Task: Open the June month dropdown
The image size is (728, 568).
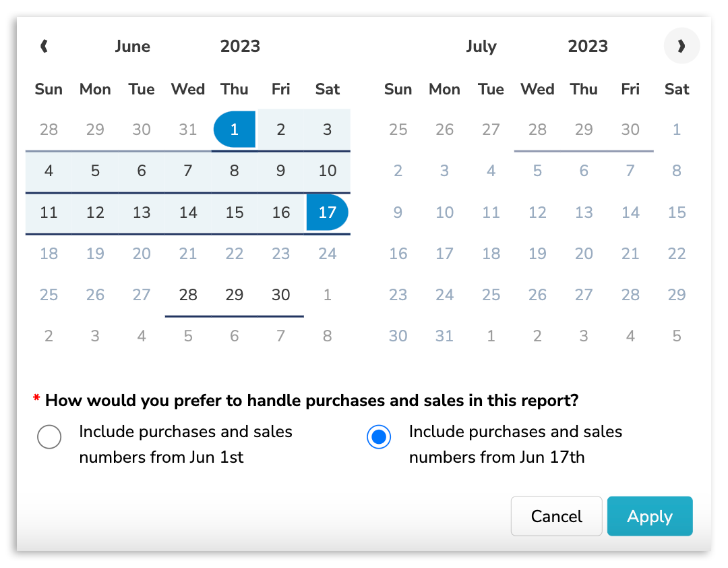Action: [132, 47]
